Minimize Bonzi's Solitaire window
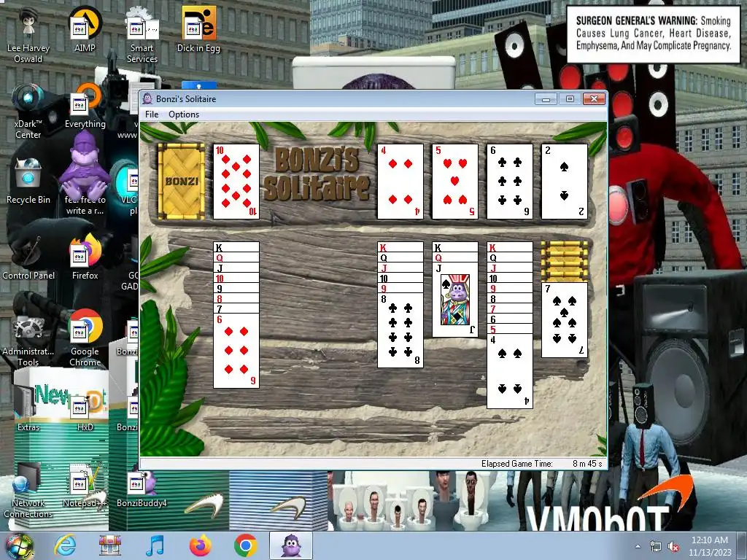 coord(546,98)
